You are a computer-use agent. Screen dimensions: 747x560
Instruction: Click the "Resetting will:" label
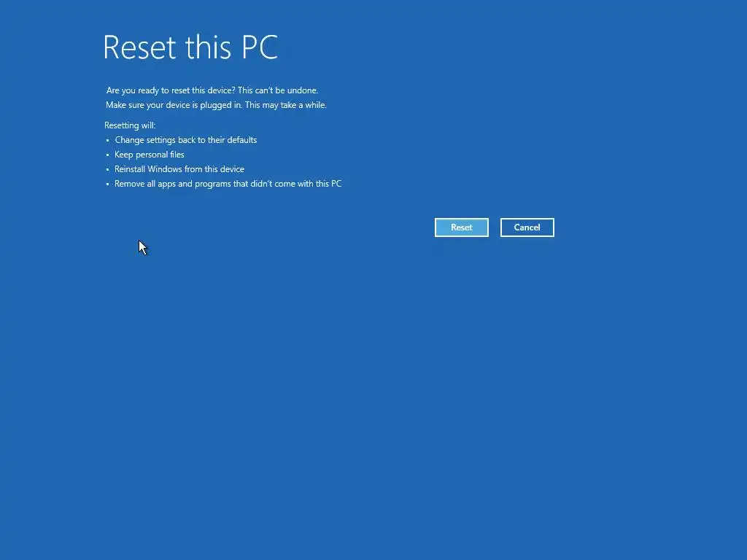pyautogui.click(x=130, y=125)
